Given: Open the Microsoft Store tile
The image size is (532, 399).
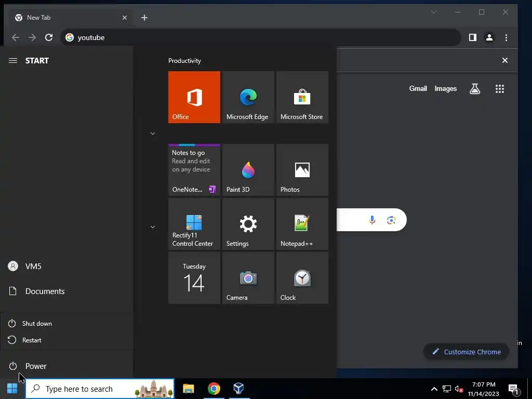Looking at the screenshot, I should [302, 97].
